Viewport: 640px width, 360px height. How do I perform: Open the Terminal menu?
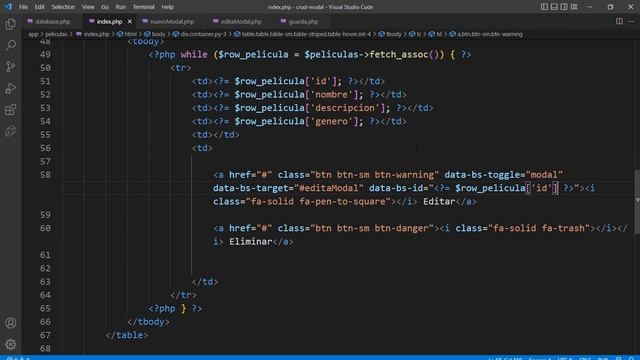click(143, 7)
